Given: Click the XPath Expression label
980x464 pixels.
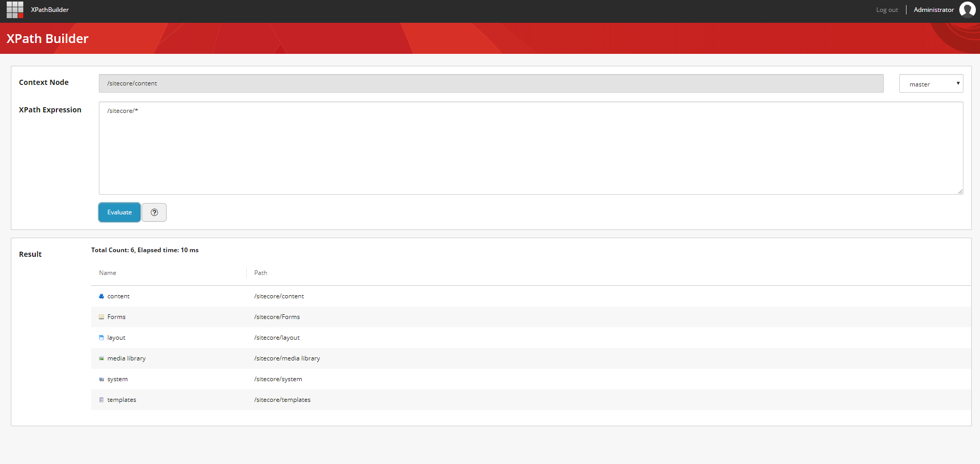Looking at the screenshot, I should [x=50, y=110].
